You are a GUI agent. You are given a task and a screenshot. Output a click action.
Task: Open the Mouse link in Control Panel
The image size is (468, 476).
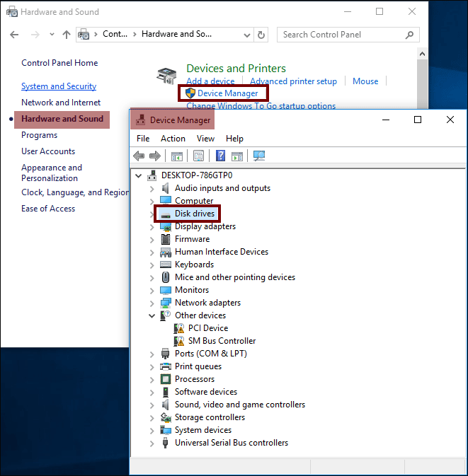(x=365, y=81)
